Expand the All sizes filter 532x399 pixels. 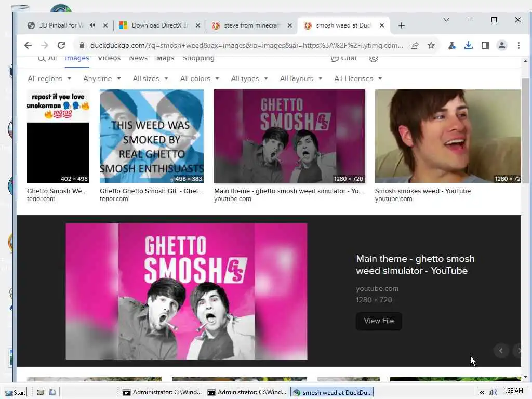[150, 79]
